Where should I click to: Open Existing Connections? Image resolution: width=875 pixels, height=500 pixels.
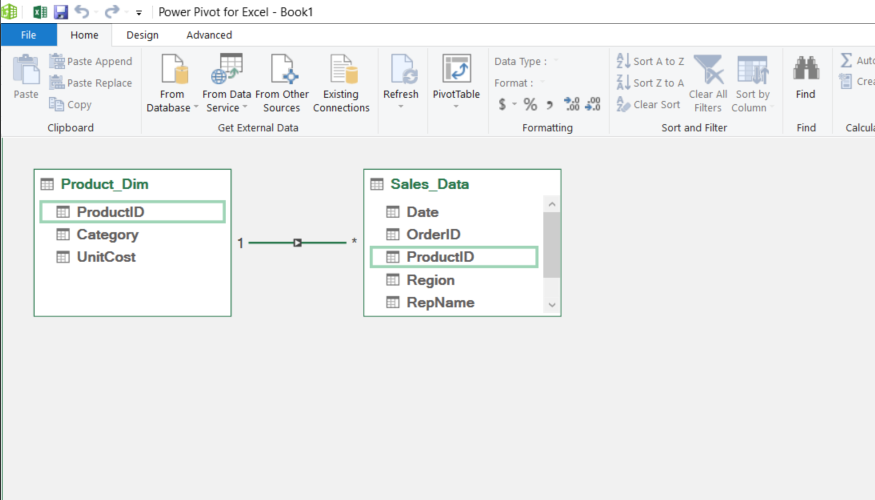pyautogui.click(x=341, y=83)
